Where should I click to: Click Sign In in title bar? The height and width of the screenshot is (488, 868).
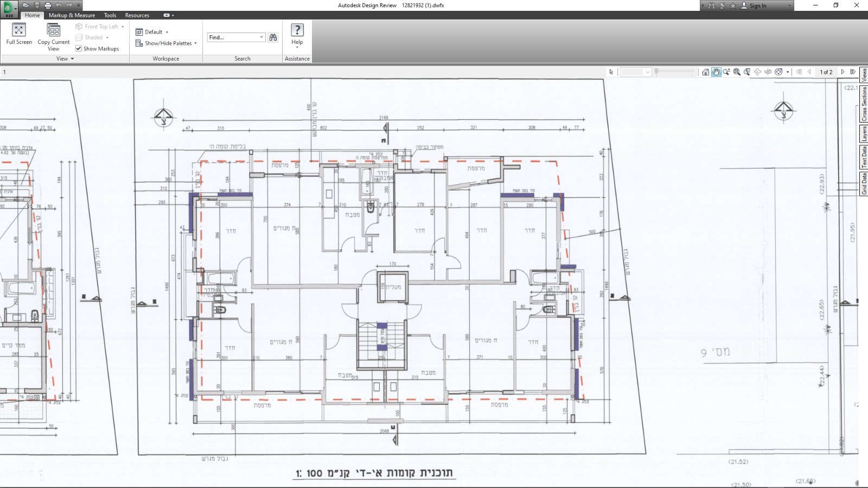[x=754, y=5]
